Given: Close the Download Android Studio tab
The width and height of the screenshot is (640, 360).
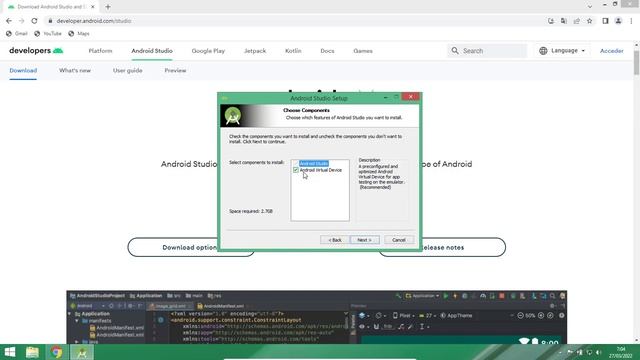Looking at the screenshot, I should (x=93, y=7).
